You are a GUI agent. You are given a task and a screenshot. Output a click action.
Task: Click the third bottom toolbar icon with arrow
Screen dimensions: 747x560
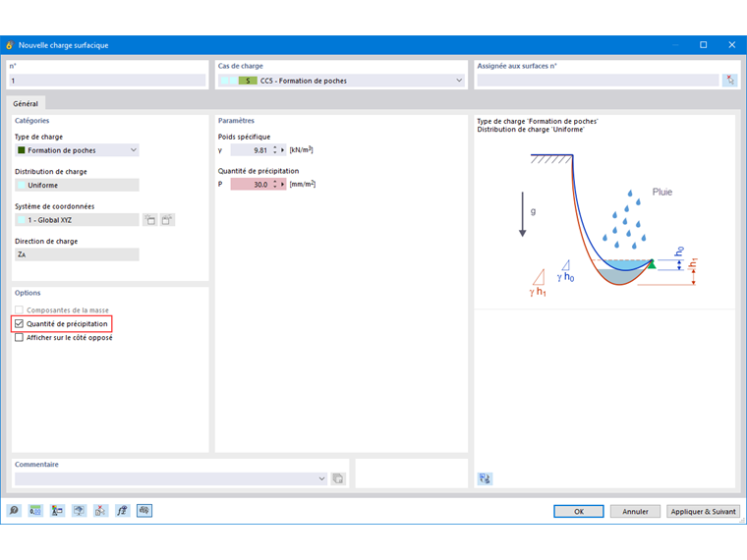(x=57, y=511)
